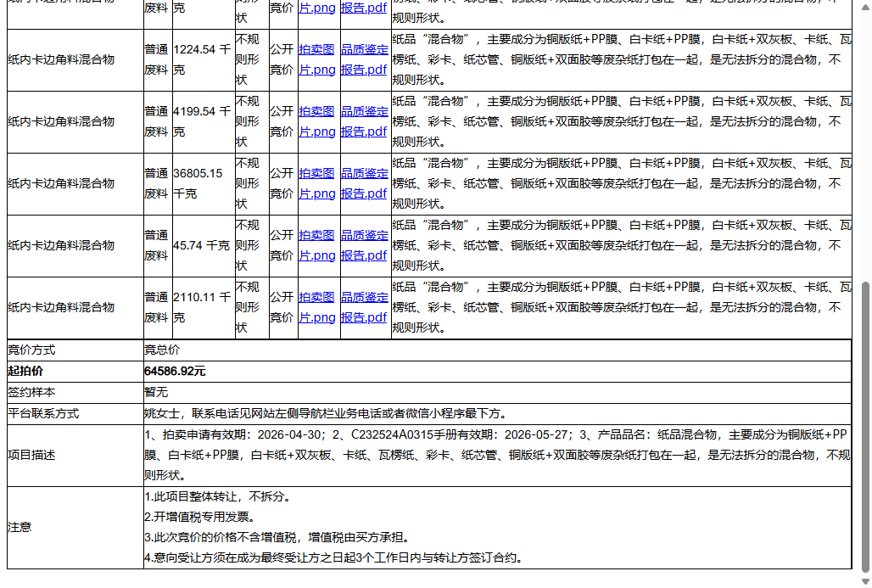Open 品质鉴定报告.pdf in 36805.15 千克 row

[364, 183]
